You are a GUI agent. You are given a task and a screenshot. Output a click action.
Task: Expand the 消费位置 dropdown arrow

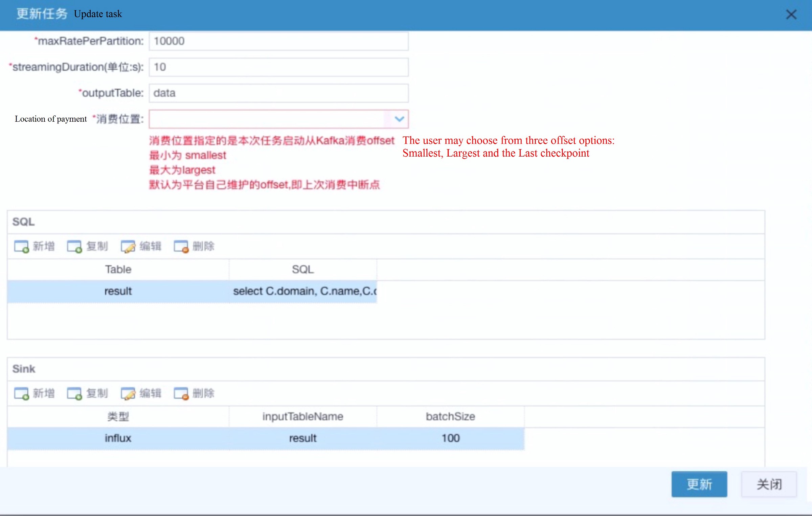tap(399, 119)
